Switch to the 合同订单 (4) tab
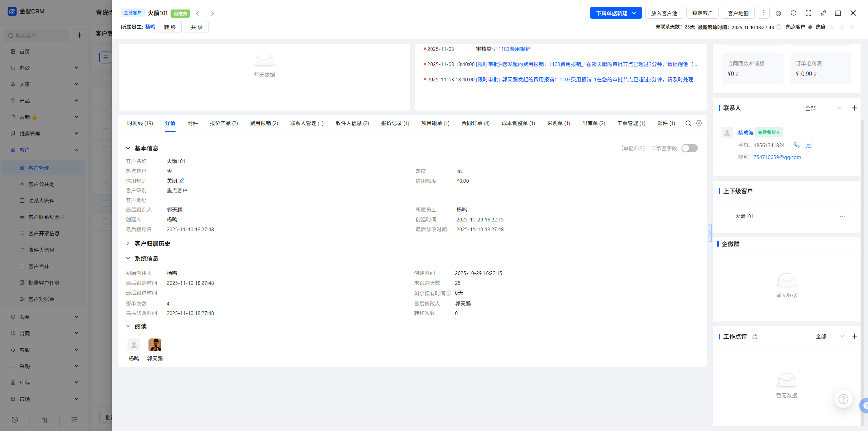 (475, 123)
